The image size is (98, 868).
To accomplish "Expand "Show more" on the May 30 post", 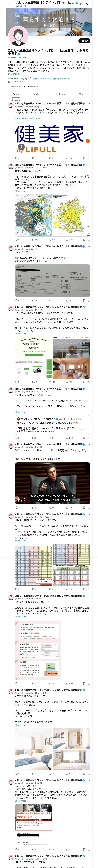I will click(20, 333).
